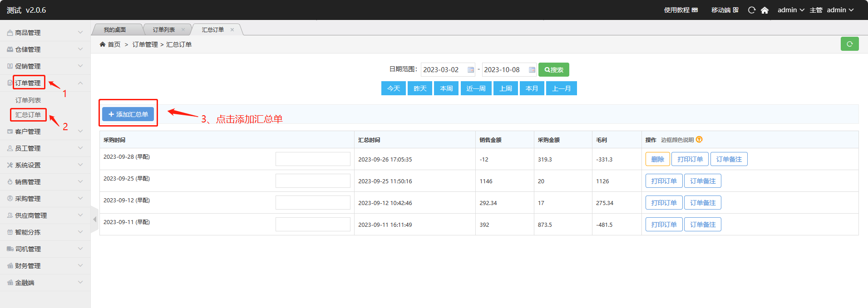Click the border color help icon
Viewport: 868px width, 308px height.
(699, 140)
